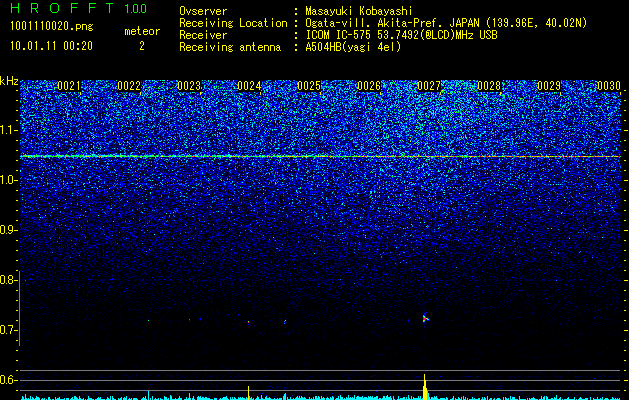629x400 pixels.
Task: Click the kHz axis unit label
Action: point(9,81)
